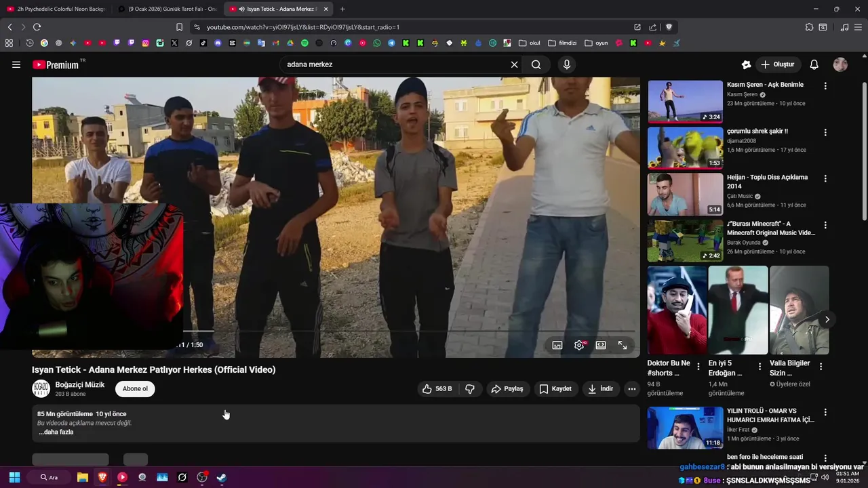Open the 'oyun' bookmarks folder
The image size is (868, 488).
(x=596, y=43)
